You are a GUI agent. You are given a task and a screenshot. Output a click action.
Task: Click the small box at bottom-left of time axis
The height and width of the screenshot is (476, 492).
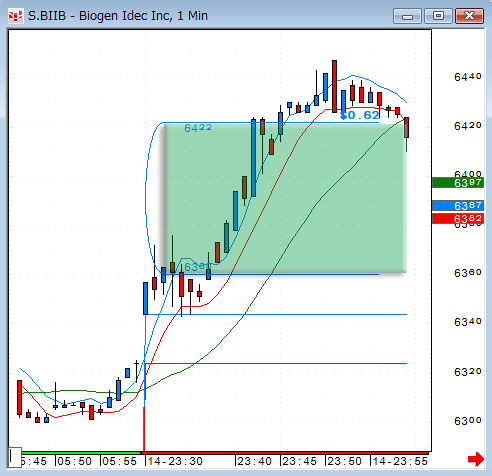pos(15,457)
